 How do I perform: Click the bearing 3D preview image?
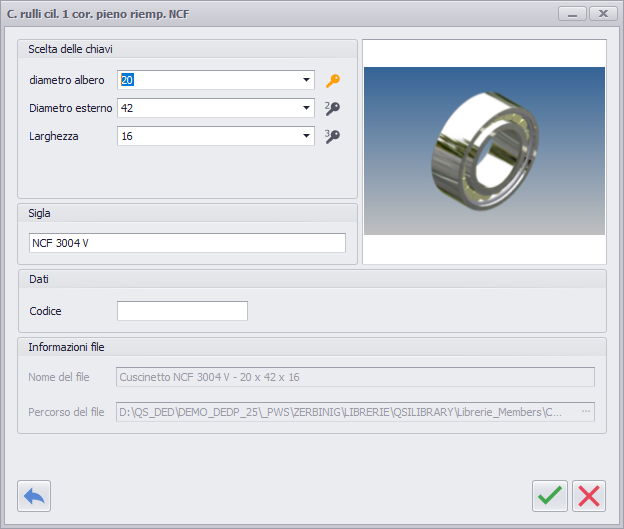484,151
